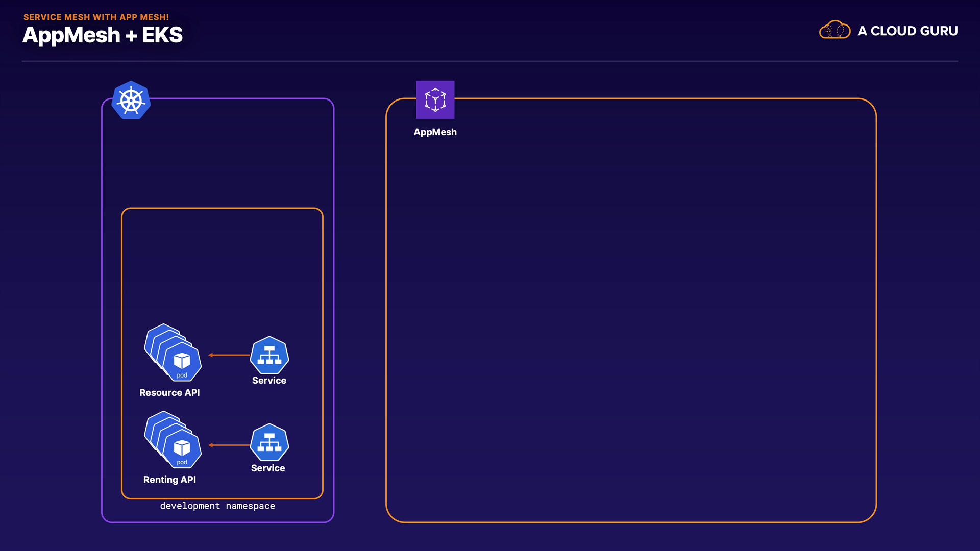Click the Renting API label

point(169,480)
